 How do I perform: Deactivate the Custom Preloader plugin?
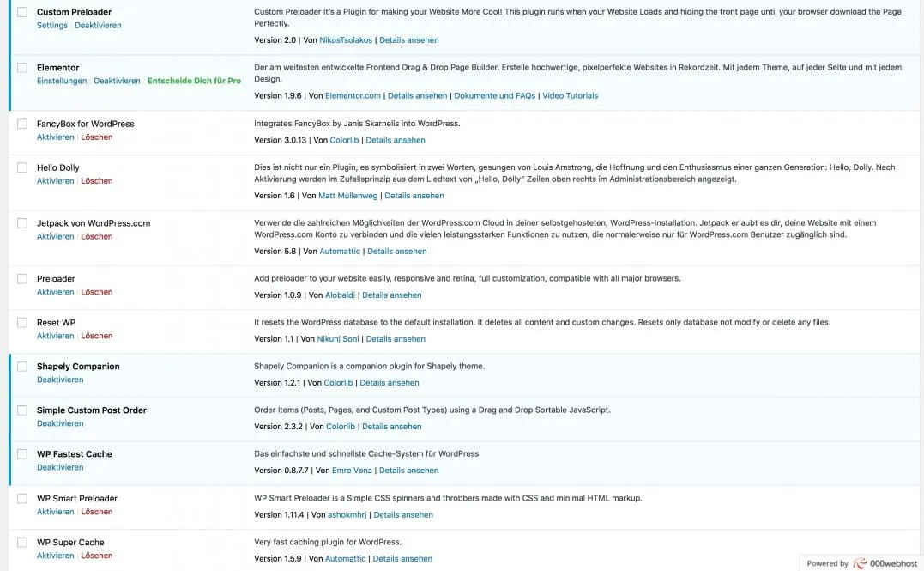click(x=98, y=26)
